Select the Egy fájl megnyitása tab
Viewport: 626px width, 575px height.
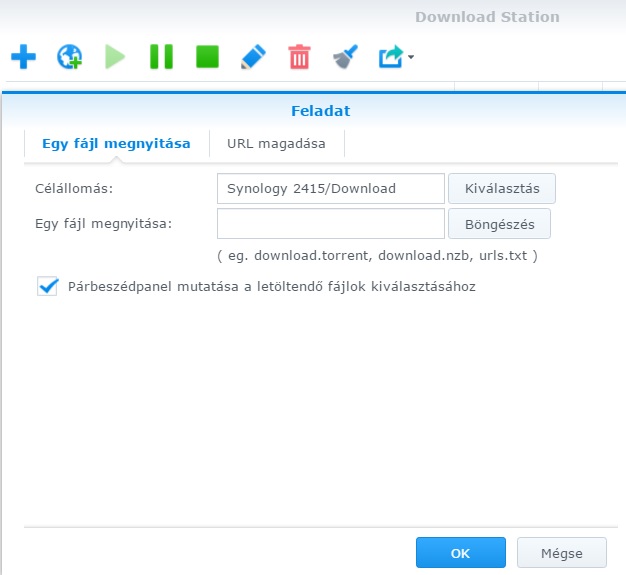click(116, 143)
